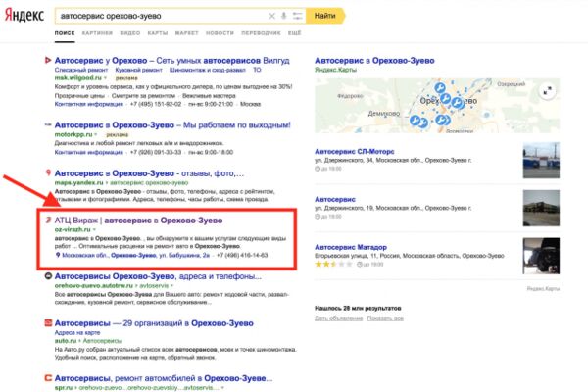This screenshot has height=392, width=588.
Task: Switch to the Видео tab
Action: click(129, 33)
